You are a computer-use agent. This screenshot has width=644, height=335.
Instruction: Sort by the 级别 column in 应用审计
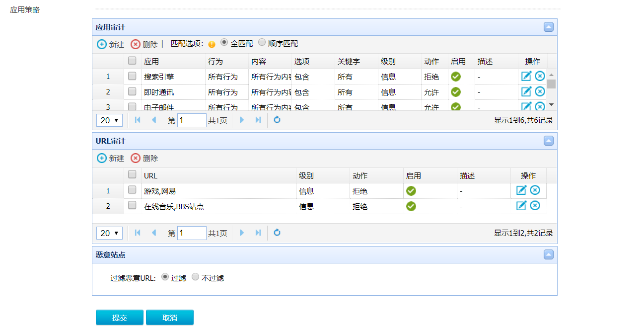(388, 62)
